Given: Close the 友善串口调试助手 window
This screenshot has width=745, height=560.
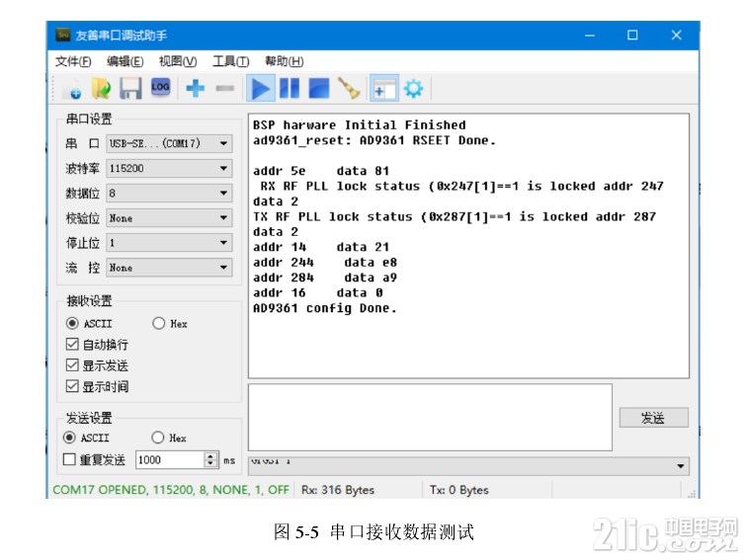Looking at the screenshot, I should (676, 36).
